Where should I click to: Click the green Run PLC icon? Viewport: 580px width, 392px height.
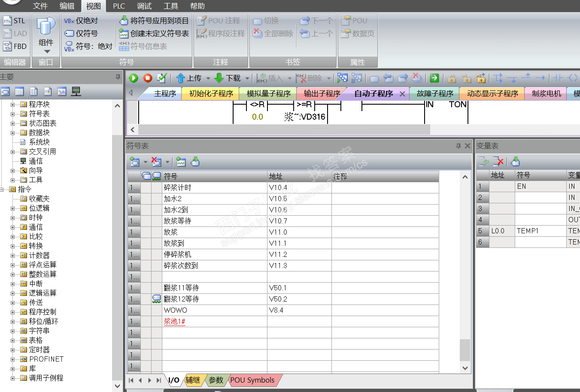coord(134,78)
